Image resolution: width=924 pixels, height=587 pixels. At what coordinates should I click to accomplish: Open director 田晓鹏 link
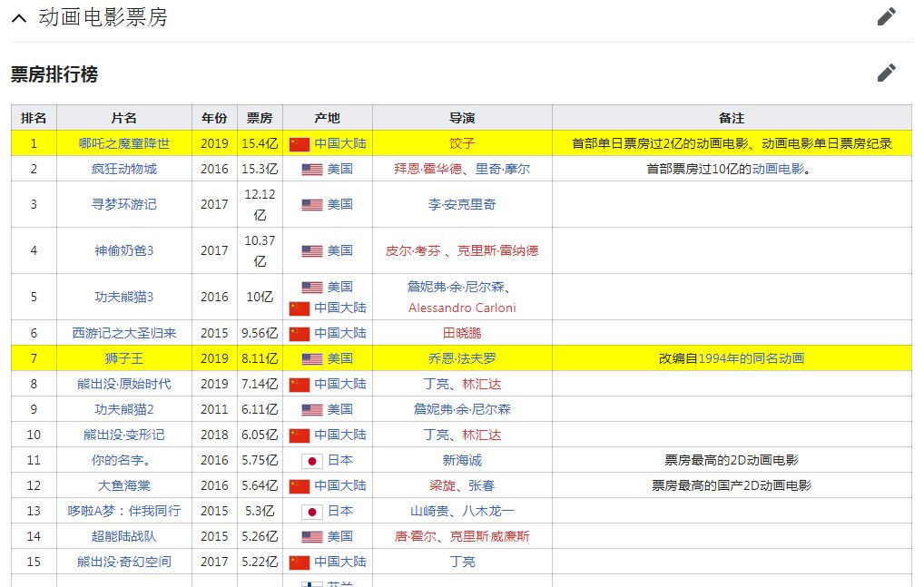click(462, 333)
